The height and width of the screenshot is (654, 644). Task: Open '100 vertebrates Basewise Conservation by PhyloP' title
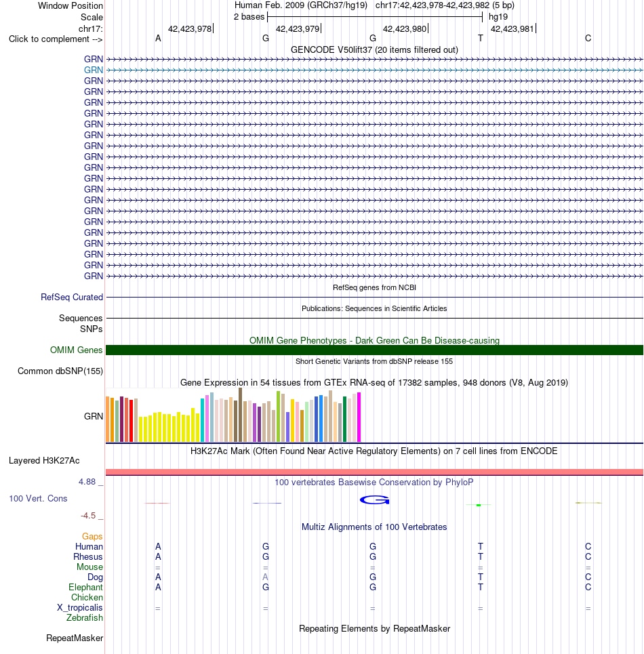coord(374,482)
